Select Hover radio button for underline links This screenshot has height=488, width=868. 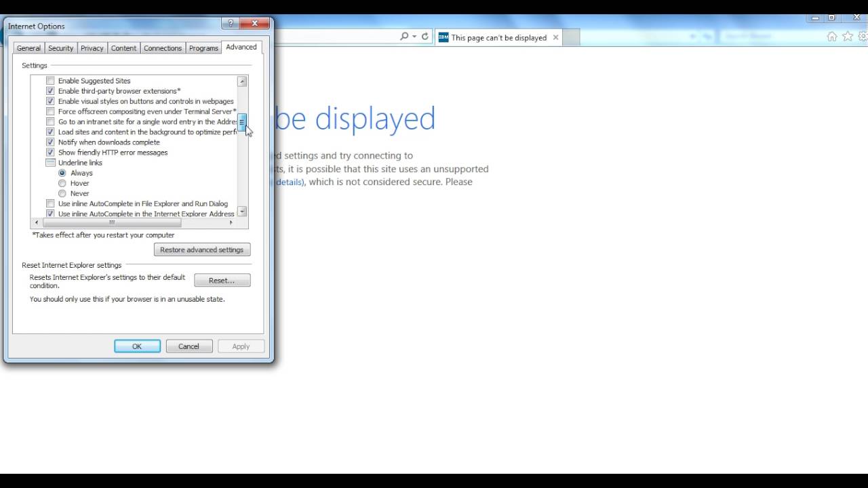(62, 183)
